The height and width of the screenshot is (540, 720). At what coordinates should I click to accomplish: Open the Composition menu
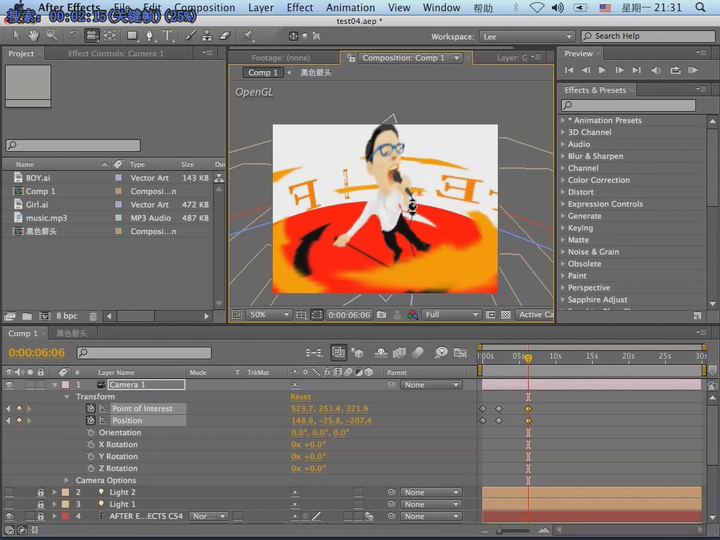click(204, 8)
